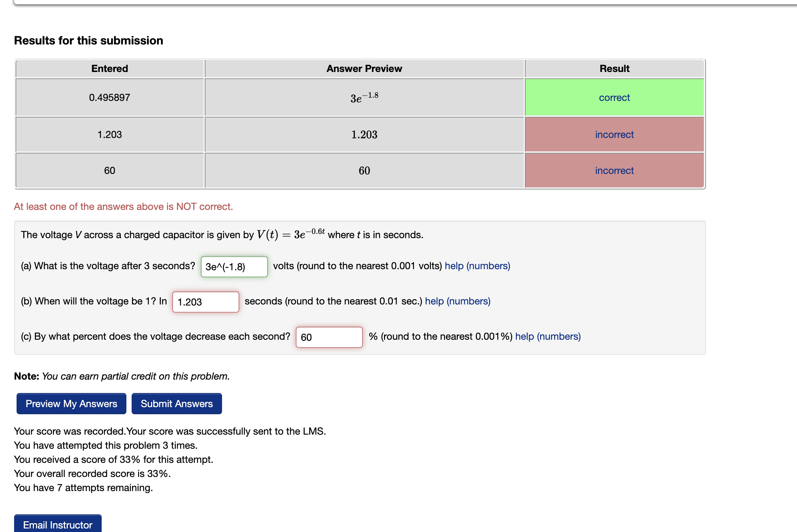The width and height of the screenshot is (797, 532).
Task: Select the answer field containing 1.203
Action: click(205, 302)
